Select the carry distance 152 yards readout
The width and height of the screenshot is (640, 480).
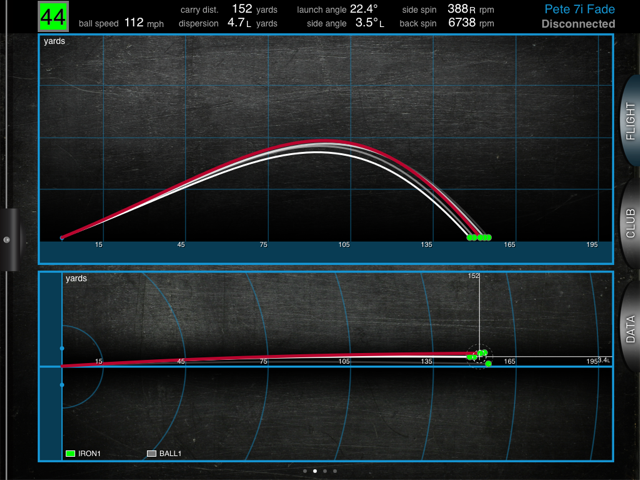click(241, 8)
